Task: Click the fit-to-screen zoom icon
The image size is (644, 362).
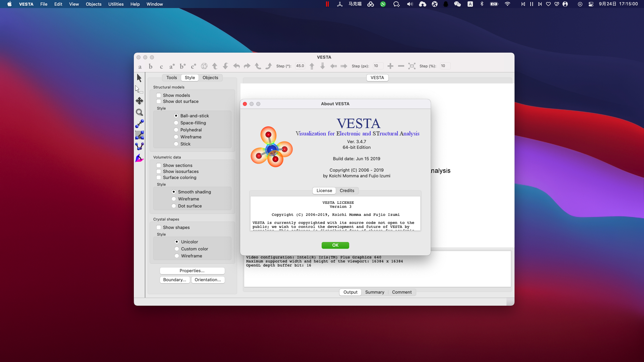Action: click(412, 66)
